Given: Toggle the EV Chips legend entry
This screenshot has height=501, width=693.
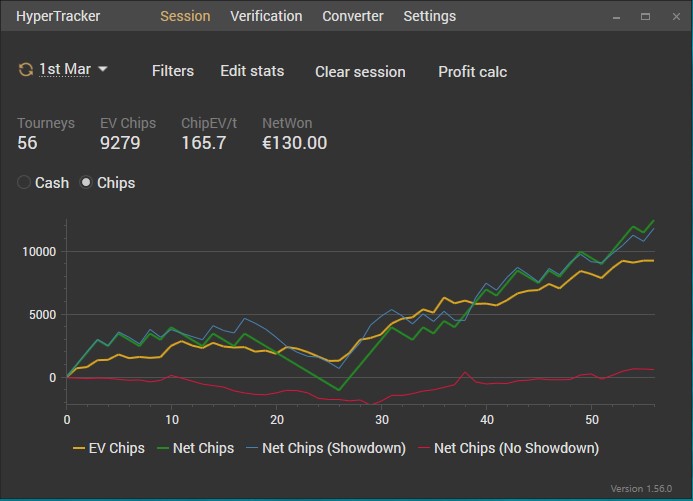Looking at the screenshot, I should click(x=109, y=448).
